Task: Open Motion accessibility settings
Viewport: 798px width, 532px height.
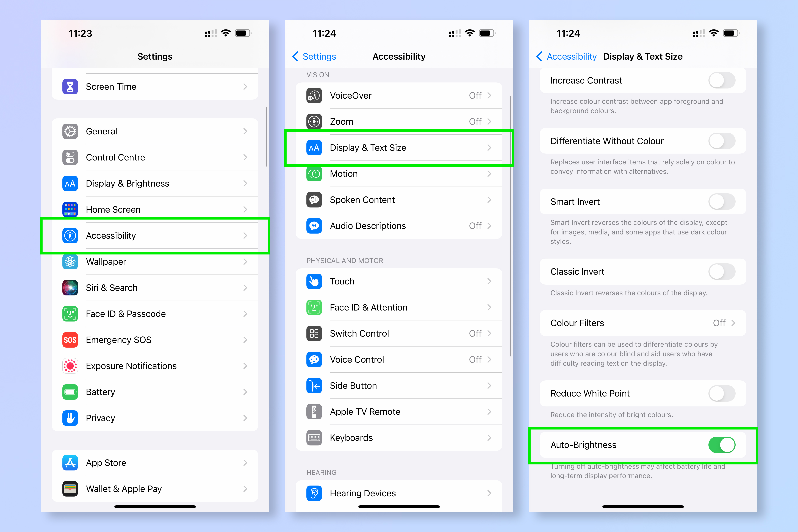Action: coord(399,173)
